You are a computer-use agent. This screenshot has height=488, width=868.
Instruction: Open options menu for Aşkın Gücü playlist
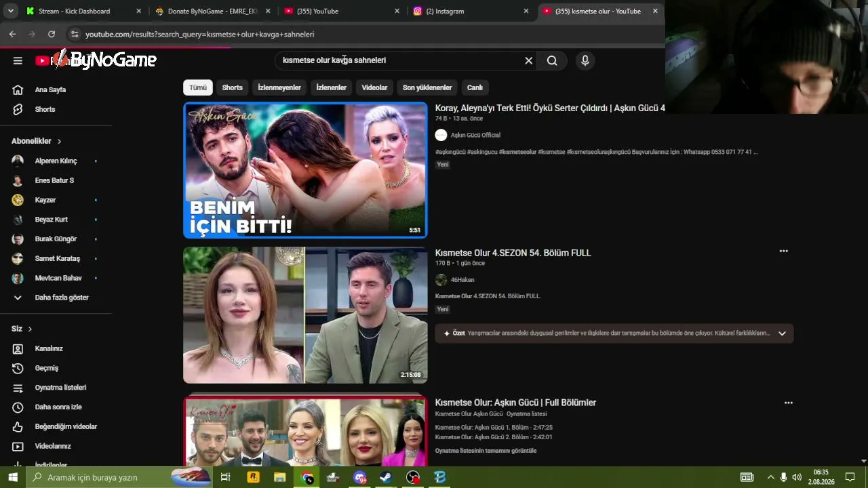789,403
